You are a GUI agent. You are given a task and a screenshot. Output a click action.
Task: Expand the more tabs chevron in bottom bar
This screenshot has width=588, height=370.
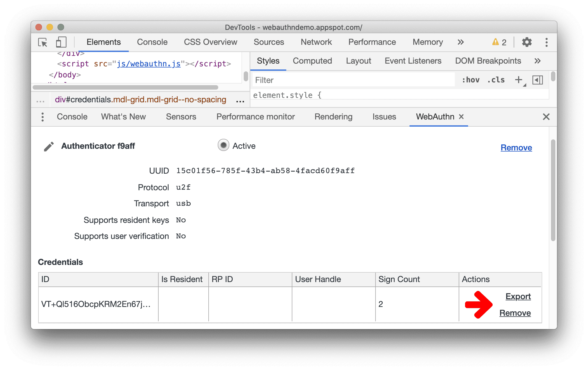pyautogui.click(x=43, y=117)
